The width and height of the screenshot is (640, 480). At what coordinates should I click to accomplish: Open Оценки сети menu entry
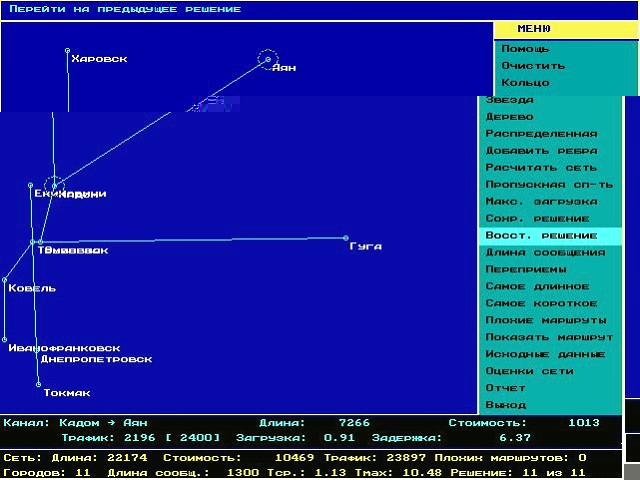[529, 371]
